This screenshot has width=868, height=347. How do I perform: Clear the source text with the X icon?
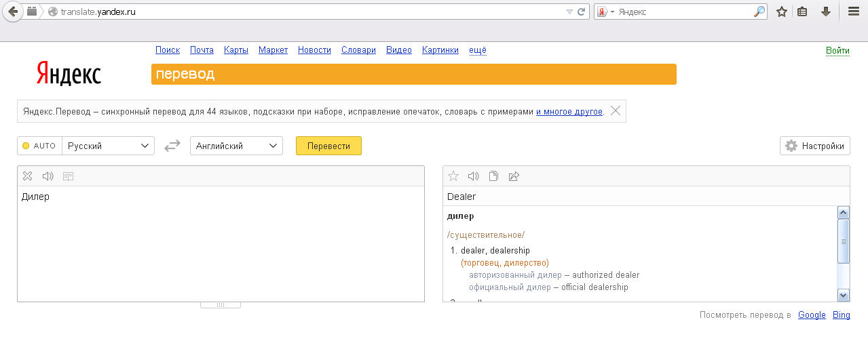[27, 176]
